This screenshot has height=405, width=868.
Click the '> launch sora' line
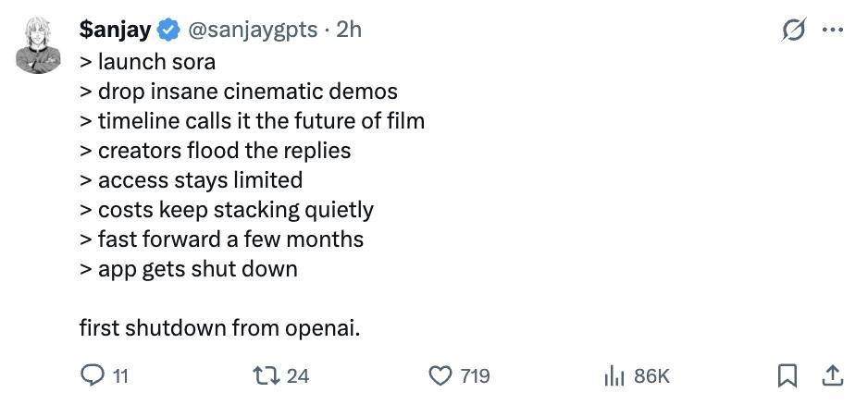pos(147,62)
